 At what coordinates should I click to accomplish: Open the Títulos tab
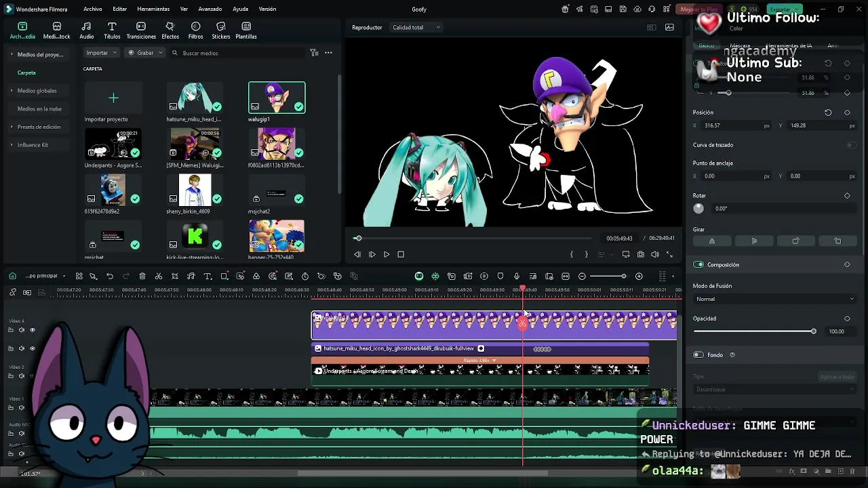point(112,30)
